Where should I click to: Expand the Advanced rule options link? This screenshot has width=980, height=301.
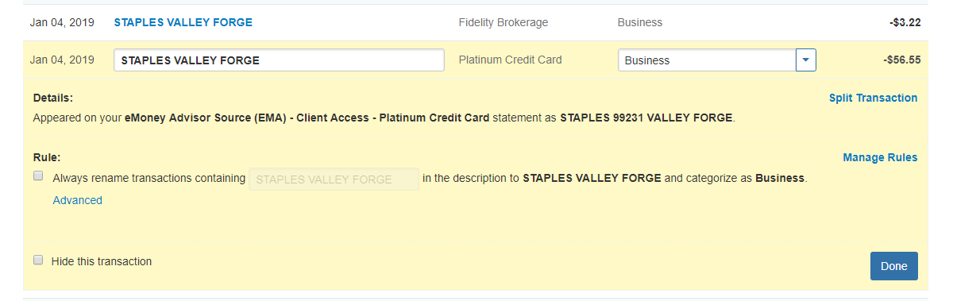[78, 200]
